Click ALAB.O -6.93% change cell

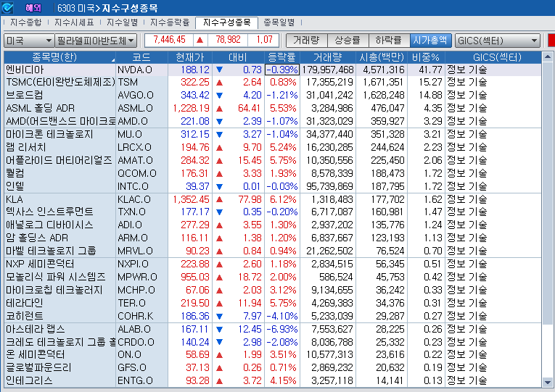(x=282, y=329)
